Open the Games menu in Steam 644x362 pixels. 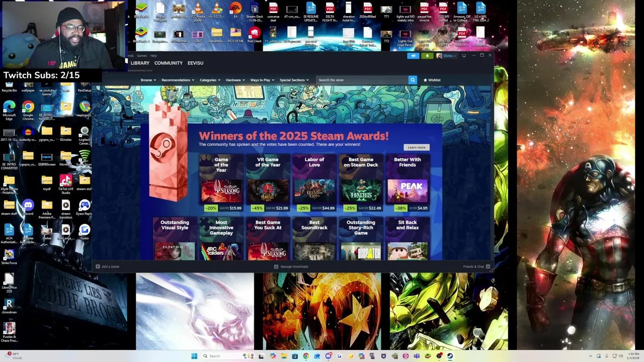142,56
